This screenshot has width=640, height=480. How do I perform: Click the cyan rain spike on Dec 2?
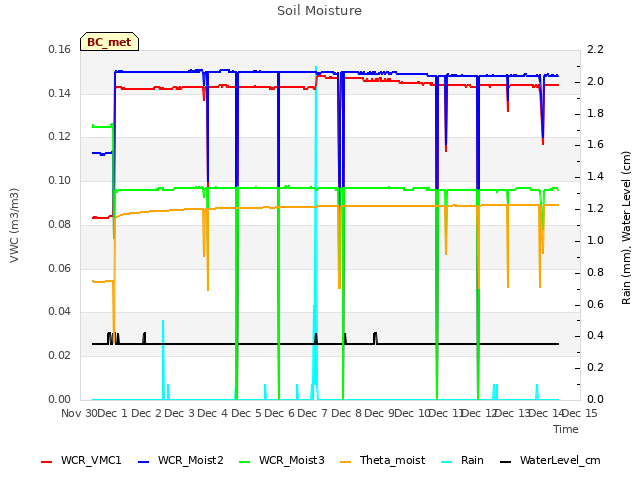pyautogui.click(x=163, y=359)
